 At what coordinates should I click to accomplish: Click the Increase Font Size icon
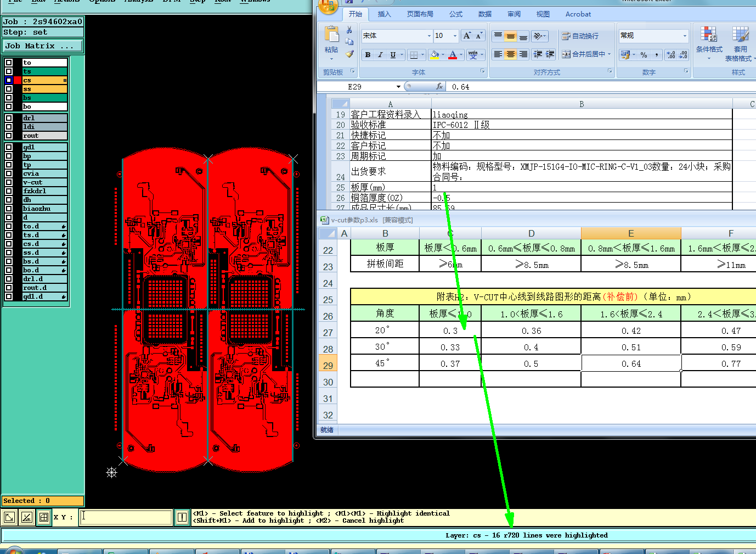pyautogui.click(x=466, y=36)
